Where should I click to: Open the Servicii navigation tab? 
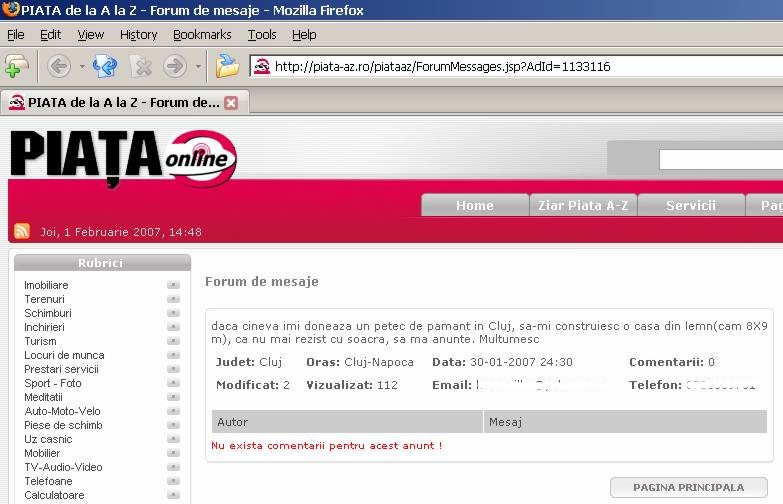pyautogui.click(x=690, y=205)
